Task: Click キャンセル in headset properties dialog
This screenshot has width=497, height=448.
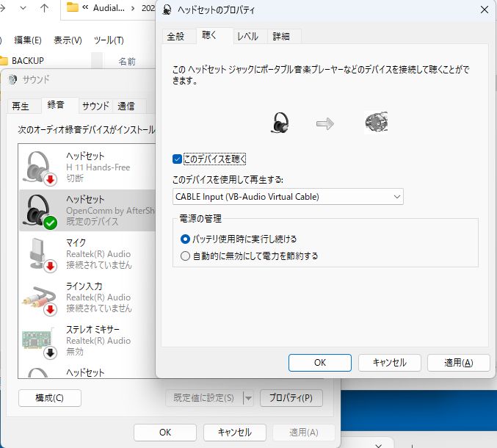Action: point(390,363)
